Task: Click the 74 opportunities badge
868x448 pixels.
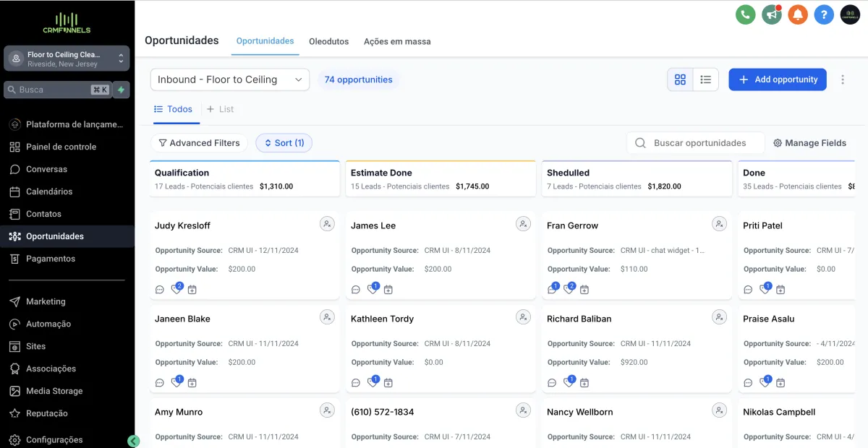Action: click(x=358, y=79)
